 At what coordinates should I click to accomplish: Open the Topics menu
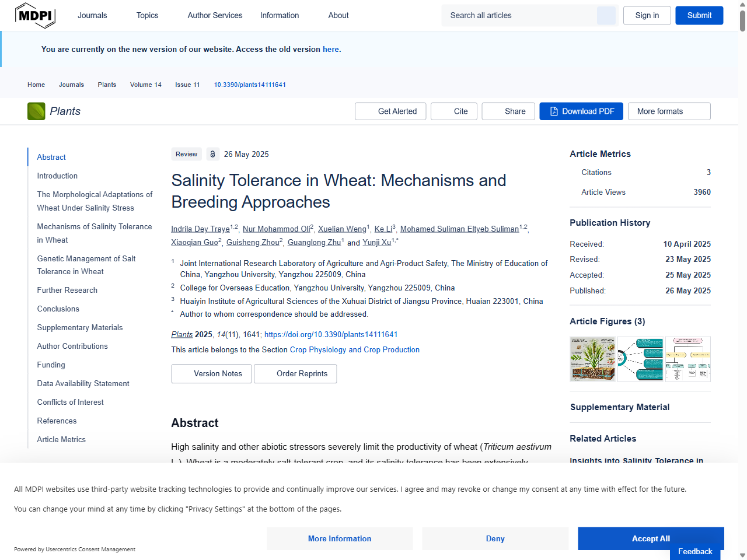[147, 15]
